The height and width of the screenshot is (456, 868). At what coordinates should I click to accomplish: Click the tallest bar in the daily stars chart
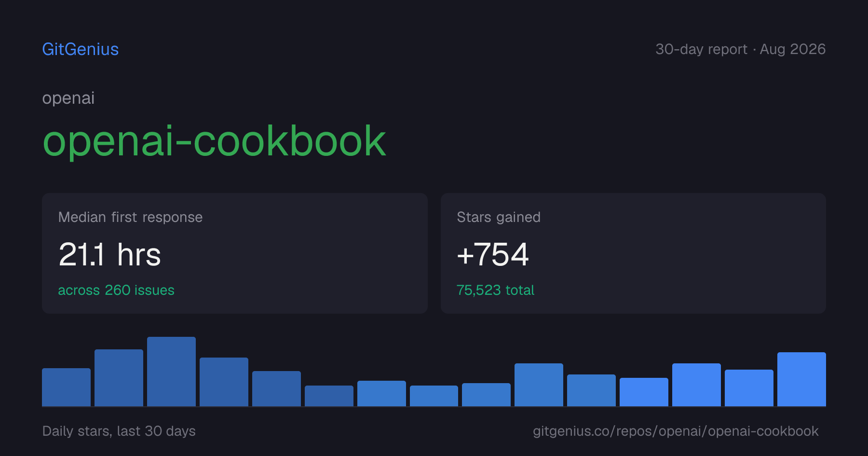[x=171, y=372]
